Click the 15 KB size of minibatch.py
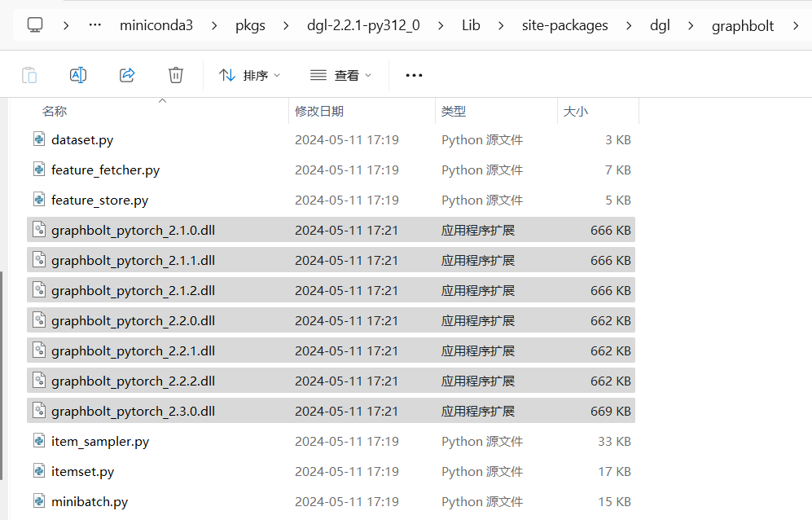The height and width of the screenshot is (520, 812). pyautogui.click(x=614, y=501)
